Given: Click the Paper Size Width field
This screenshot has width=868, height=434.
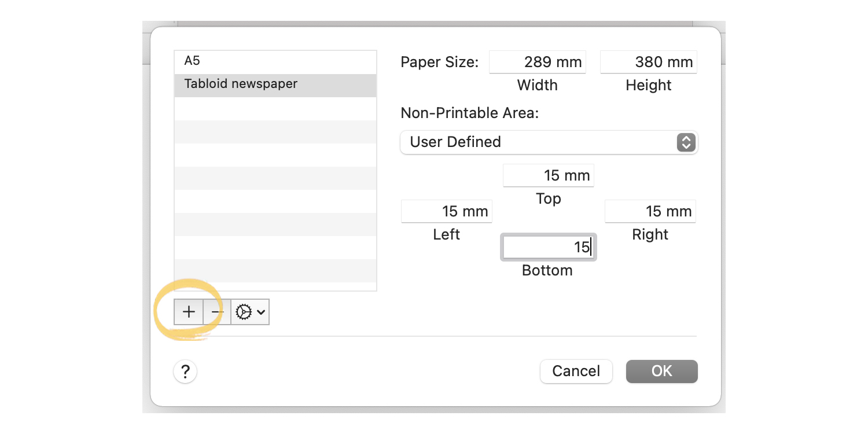Looking at the screenshot, I should [537, 62].
